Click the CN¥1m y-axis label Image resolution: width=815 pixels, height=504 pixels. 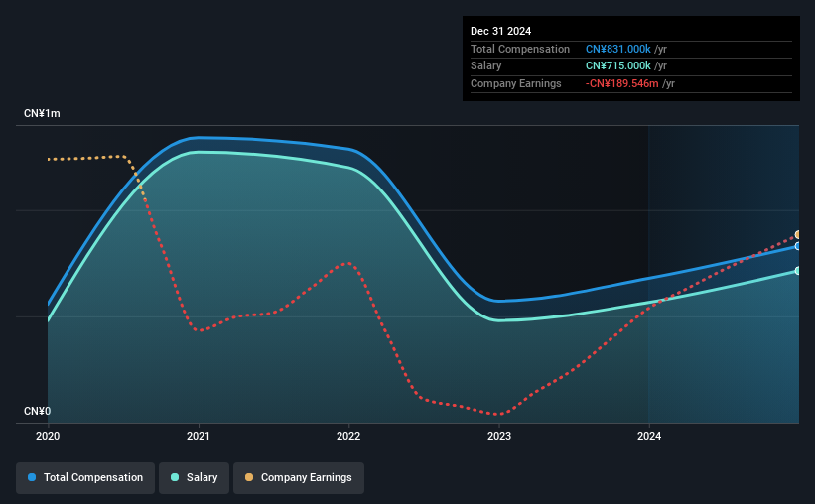click(x=42, y=113)
